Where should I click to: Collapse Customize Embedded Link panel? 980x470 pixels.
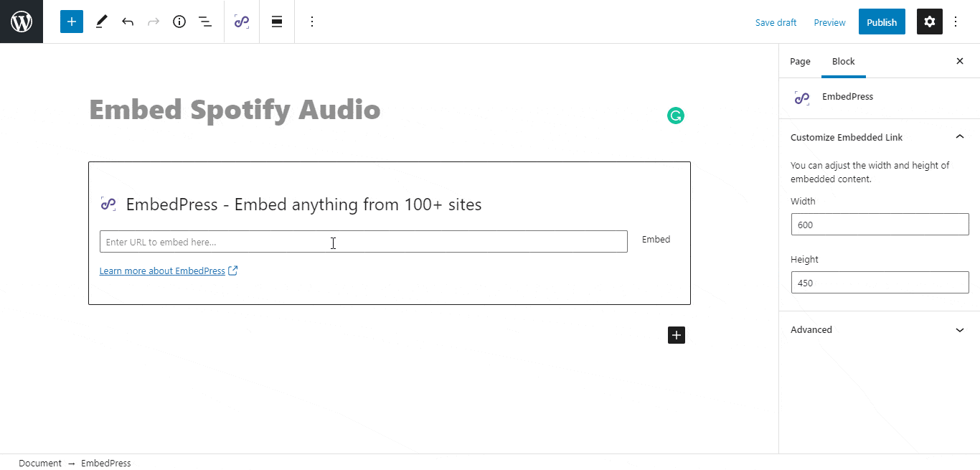pyautogui.click(x=879, y=137)
